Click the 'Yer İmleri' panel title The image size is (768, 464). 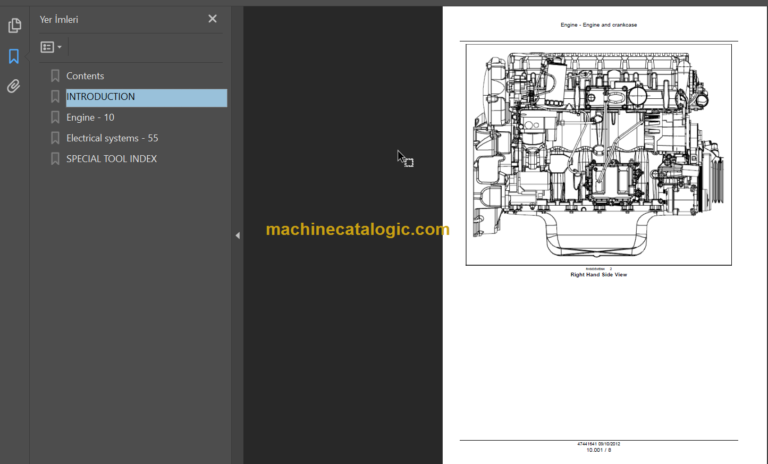click(x=59, y=20)
